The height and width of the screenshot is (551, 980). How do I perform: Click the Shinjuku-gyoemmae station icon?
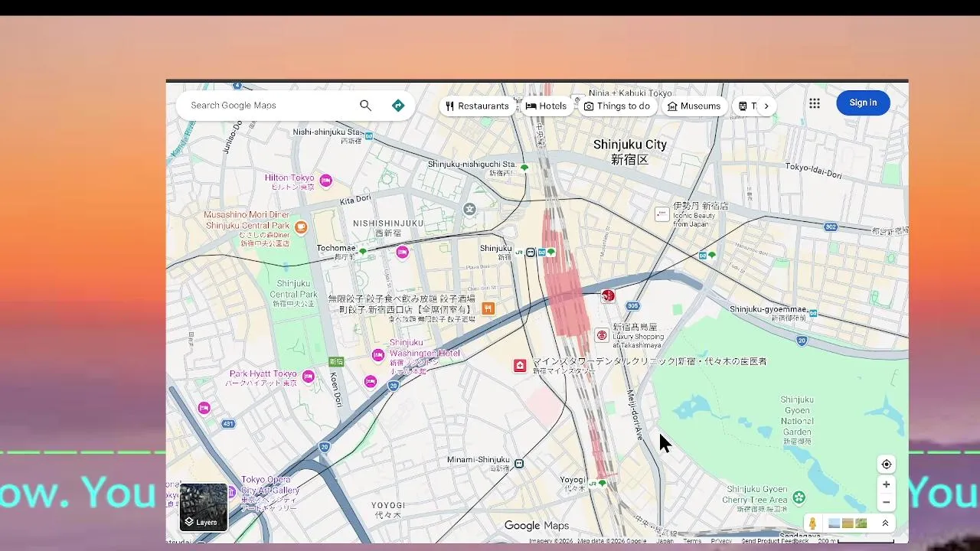point(813,313)
